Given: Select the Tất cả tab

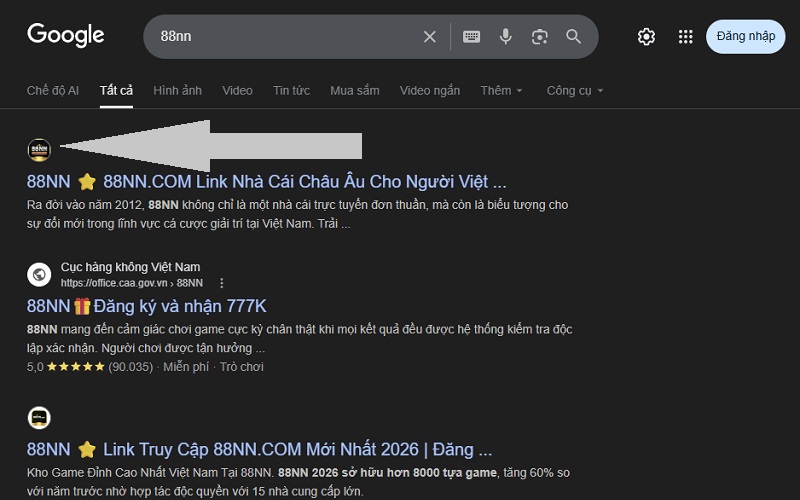Looking at the screenshot, I should tap(116, 91).
